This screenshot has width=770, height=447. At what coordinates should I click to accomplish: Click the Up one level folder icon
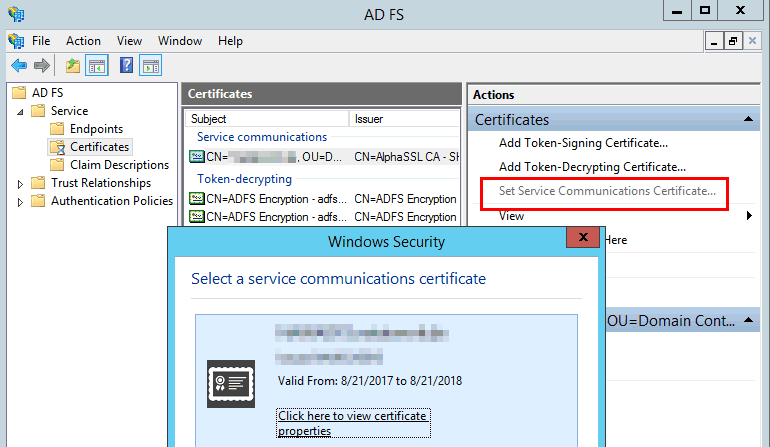click(x=73, y=65)
